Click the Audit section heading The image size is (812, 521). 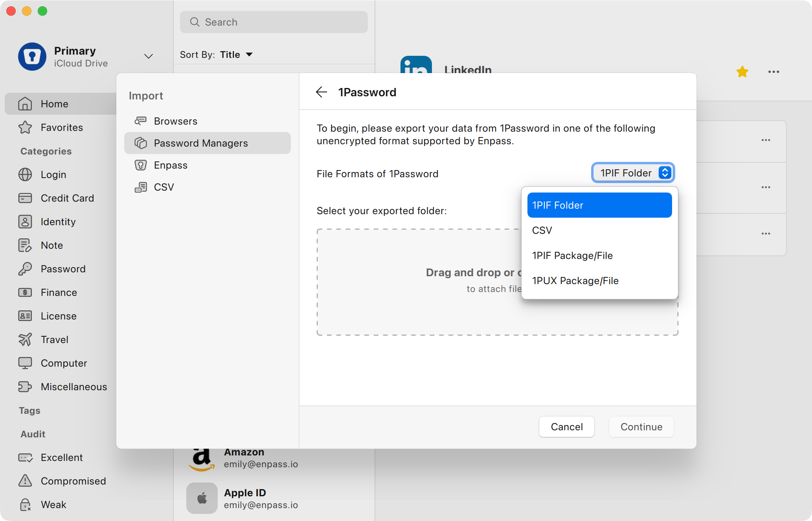33,434
